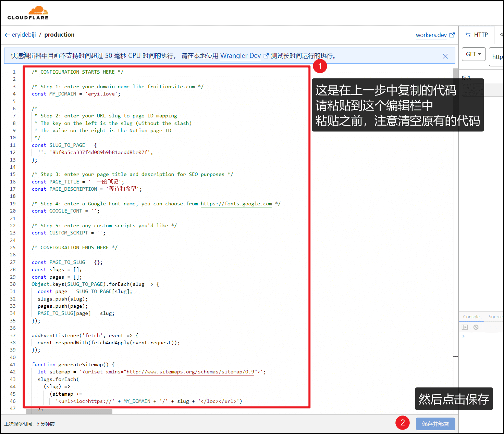Image resolution: width=504 pixels, height=434 pixels.
Task: Place cursor on the GOOGLE_FONT line
Action: click(65, 211)
